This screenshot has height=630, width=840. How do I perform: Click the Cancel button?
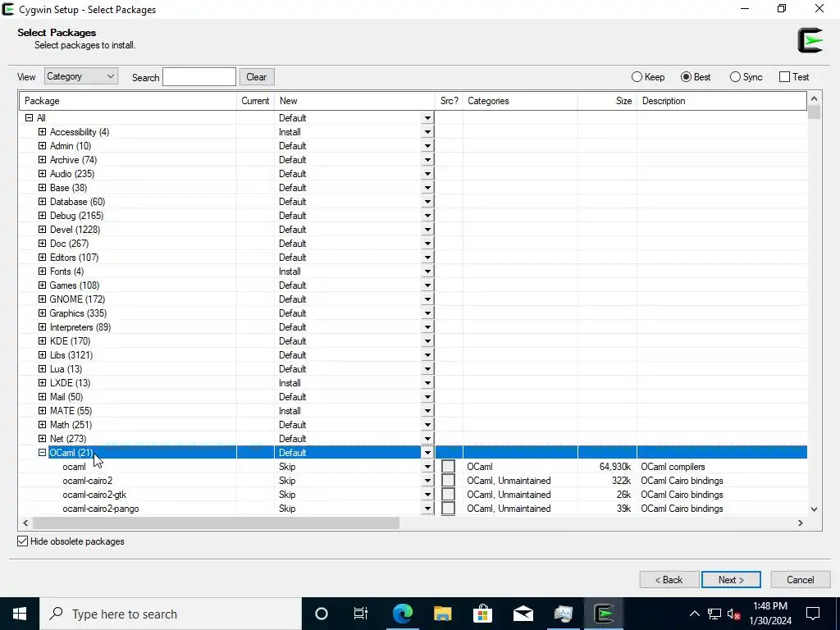pos(801,580)
